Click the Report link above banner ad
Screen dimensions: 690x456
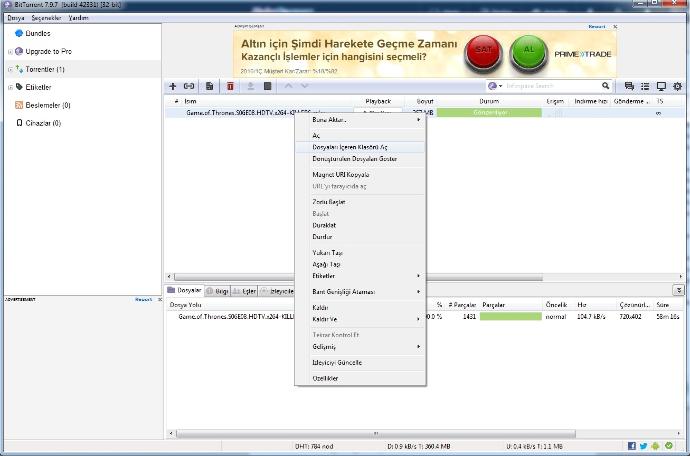(597, 27)
